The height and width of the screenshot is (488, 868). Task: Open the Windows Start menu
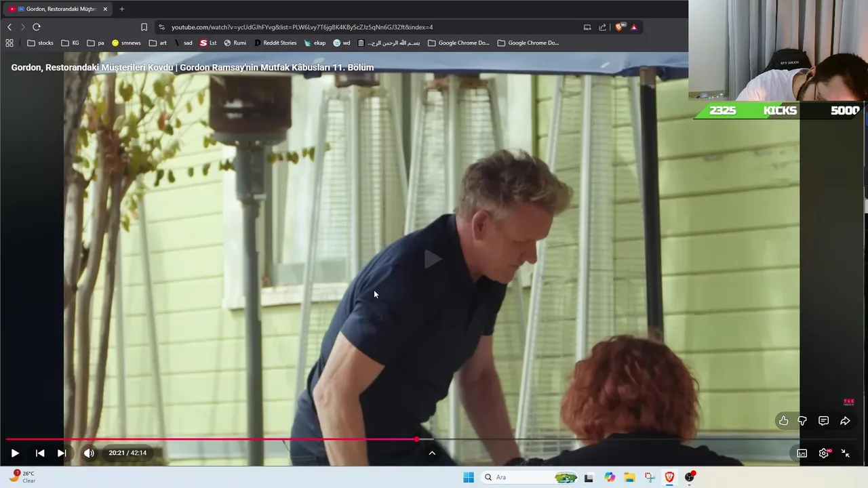click(x=469, y=477)
